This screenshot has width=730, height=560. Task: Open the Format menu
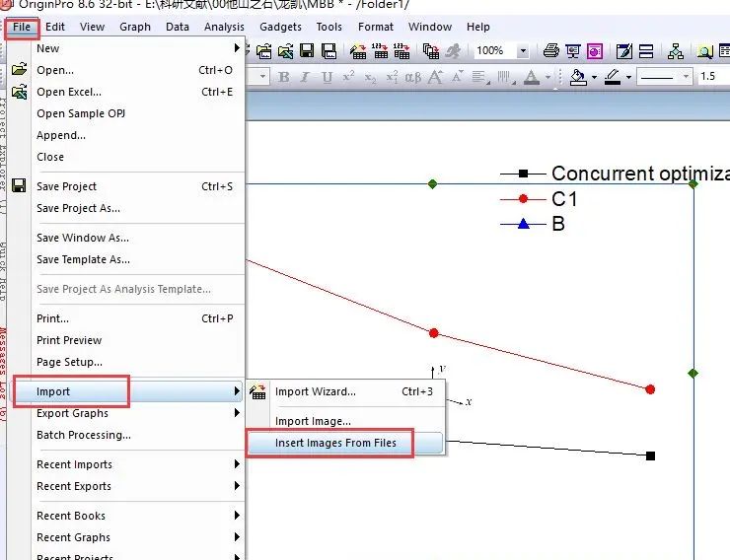pos(376,27)
